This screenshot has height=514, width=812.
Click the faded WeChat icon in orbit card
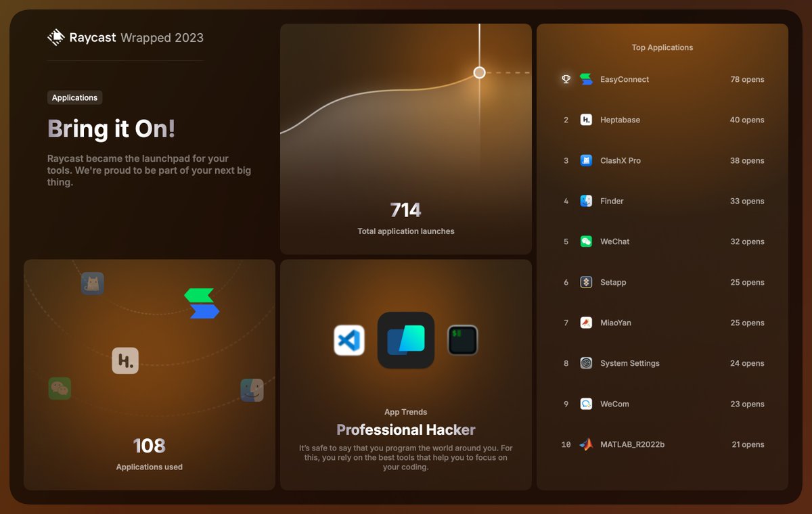pos(60,388)
